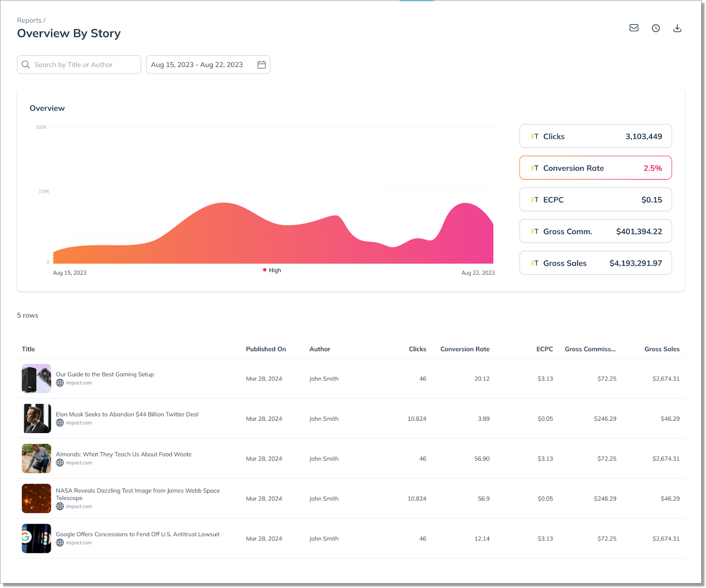Select the Gross Comm. metric card

click(x=595, y=231)
